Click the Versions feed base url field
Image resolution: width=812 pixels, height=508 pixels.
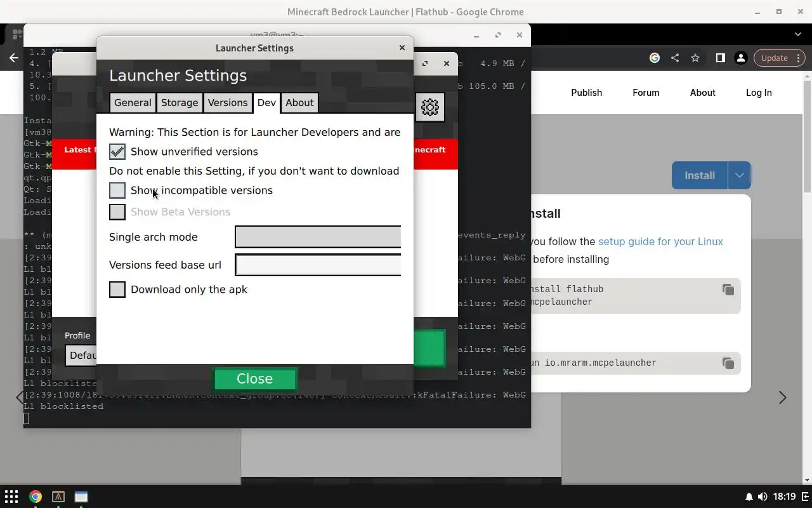click(x=318, y=265)
